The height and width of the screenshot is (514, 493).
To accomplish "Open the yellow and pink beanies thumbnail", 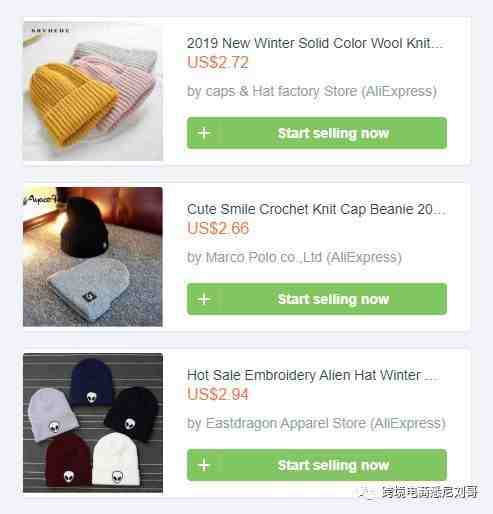I will coord(93,91).
